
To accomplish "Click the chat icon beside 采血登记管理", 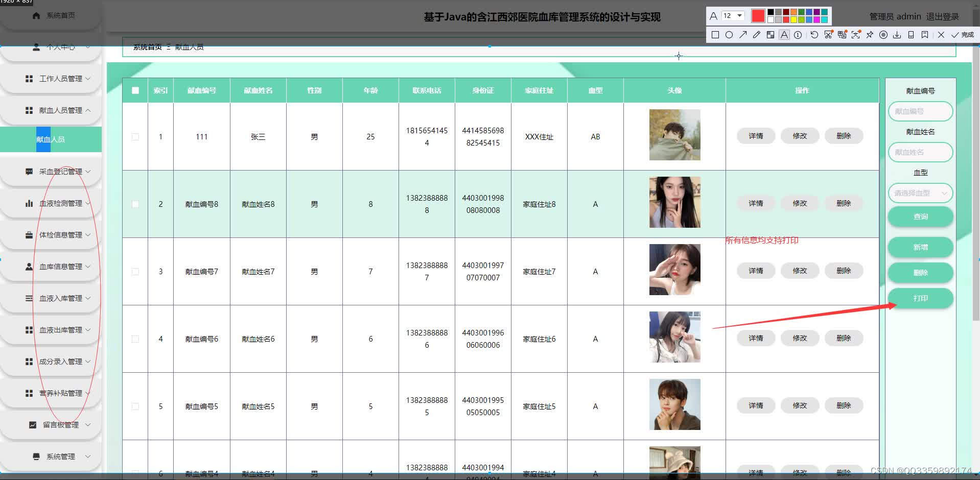I will pos(29,172).
